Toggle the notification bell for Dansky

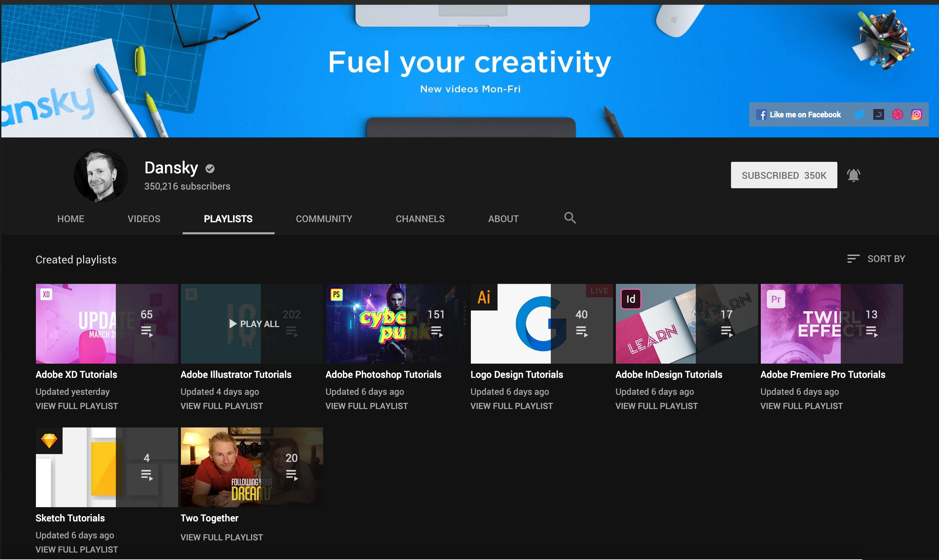[853, 175]
